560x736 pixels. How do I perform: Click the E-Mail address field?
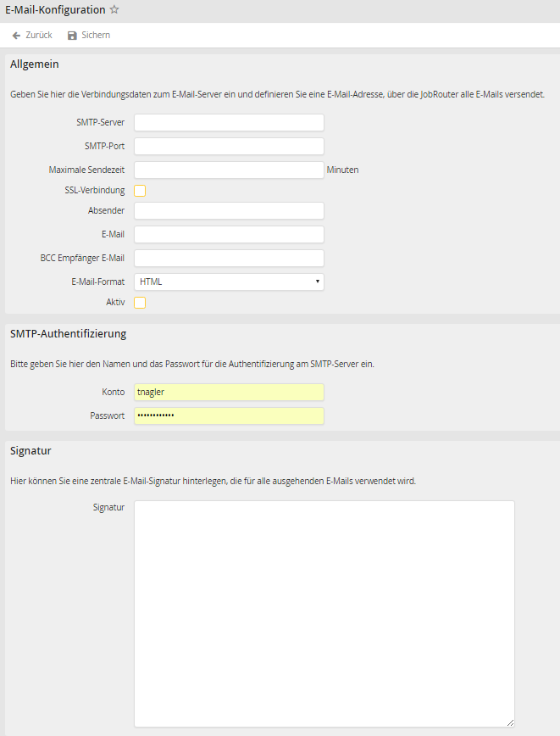click(x=229, y=235)
